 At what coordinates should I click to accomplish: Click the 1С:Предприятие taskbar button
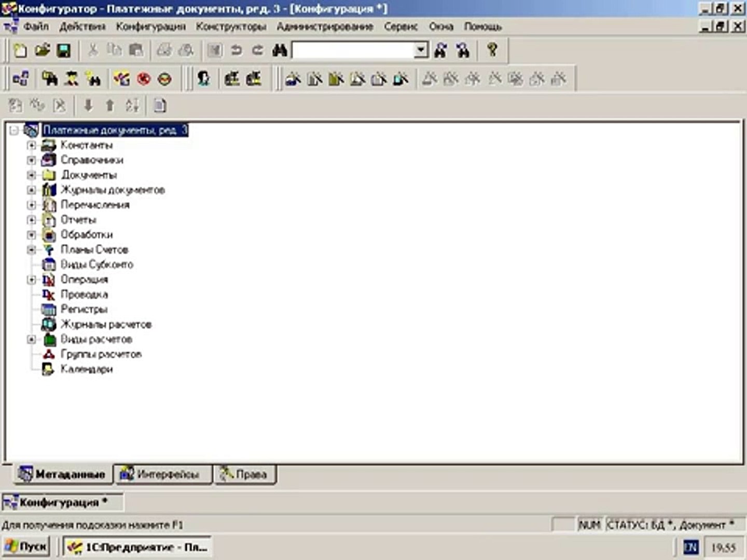(137, 547)
